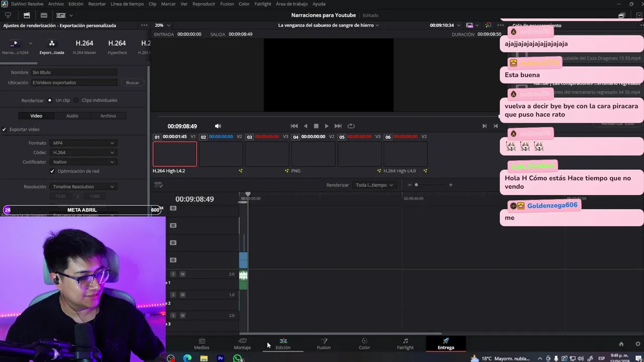Open the project settings gear
The image size is (644, 362).
[638, 344]
